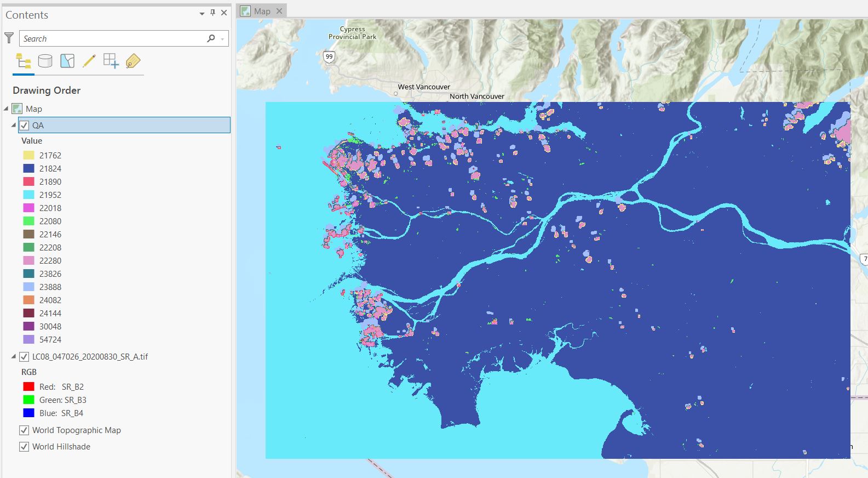The width and height of the screenshot is (868, 478).
Task: Open List By Snapping view
Action: pyautogui.click(x=111, y=61)
